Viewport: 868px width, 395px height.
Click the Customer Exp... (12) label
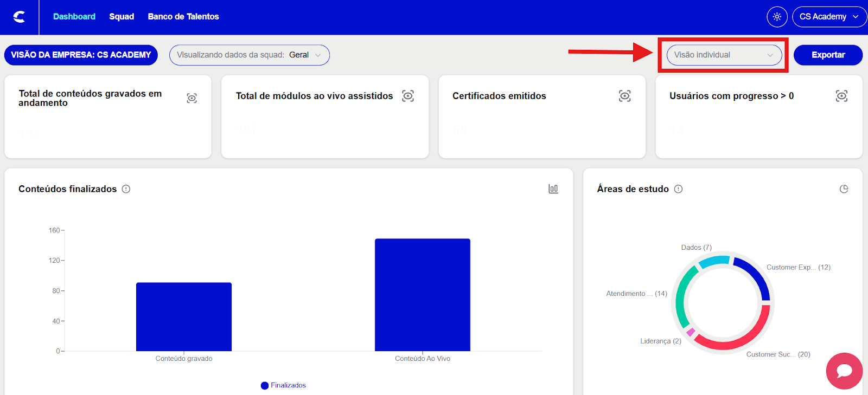799,267
